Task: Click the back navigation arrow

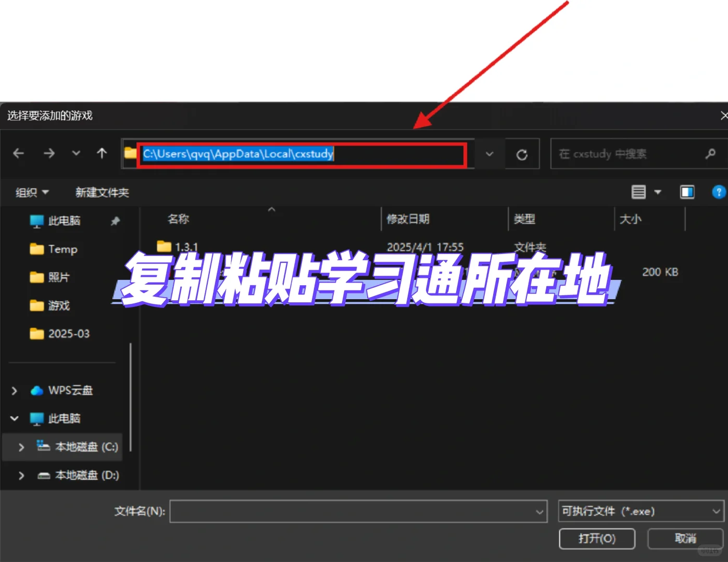Action: 19,154
